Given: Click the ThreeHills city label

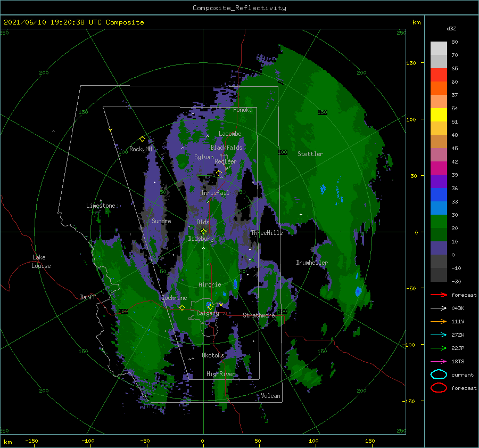Looking at the screenshot, I should pyautogui.click(x=267, y=233).
